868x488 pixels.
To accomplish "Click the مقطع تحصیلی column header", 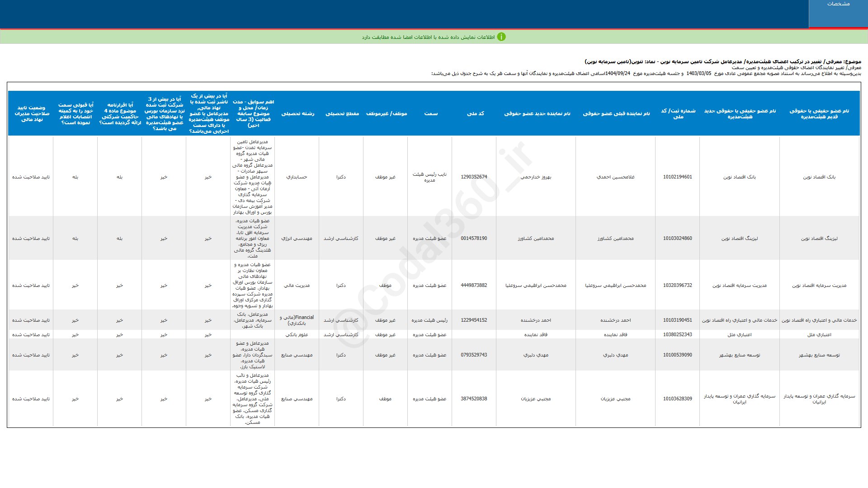I will point(342,113).
